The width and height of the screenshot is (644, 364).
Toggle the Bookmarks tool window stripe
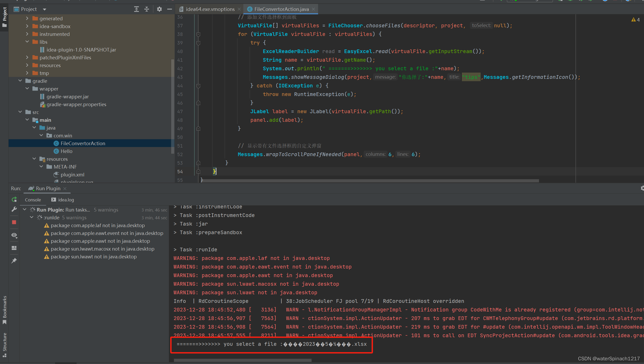click(x=4, y=310)
